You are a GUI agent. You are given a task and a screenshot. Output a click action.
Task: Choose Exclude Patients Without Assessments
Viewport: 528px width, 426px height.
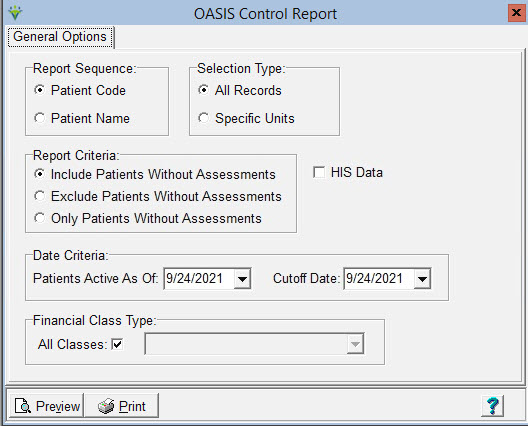coord(40,196)
